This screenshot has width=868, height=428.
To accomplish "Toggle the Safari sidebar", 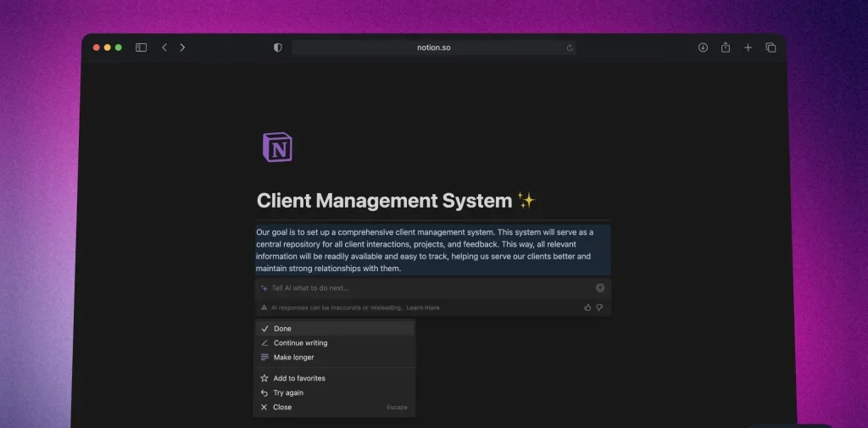I will pyautogui.click(x=141, y=47).
